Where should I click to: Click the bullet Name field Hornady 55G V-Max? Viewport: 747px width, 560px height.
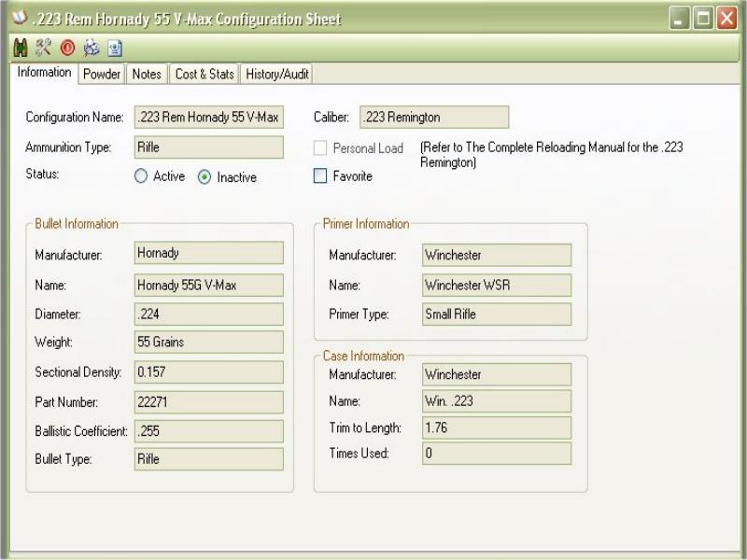pos(209,286)
